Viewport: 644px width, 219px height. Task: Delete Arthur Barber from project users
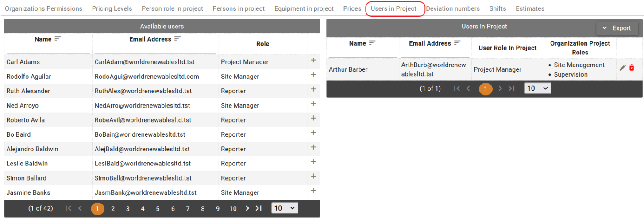pyautogui.click(x=632, y=68)
